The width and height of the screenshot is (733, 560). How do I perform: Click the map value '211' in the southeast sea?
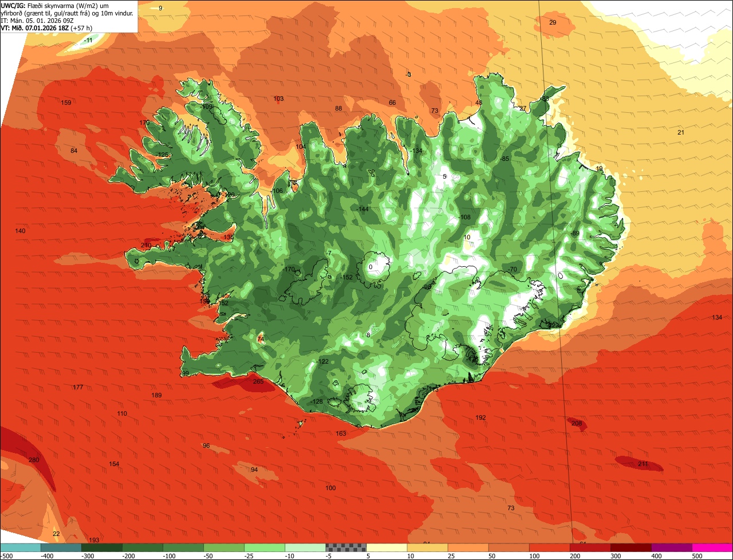point(643,464)
